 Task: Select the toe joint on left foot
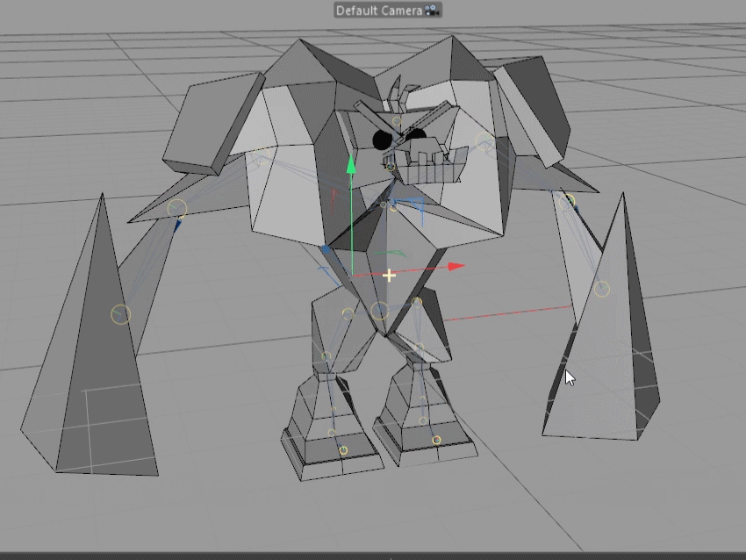[x=343, y=450]
